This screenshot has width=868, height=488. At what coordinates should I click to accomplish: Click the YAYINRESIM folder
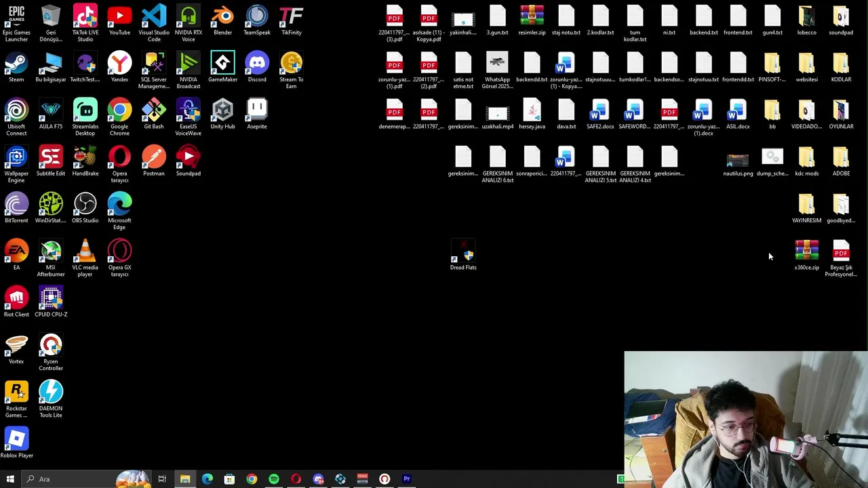(x=806, y=208)
